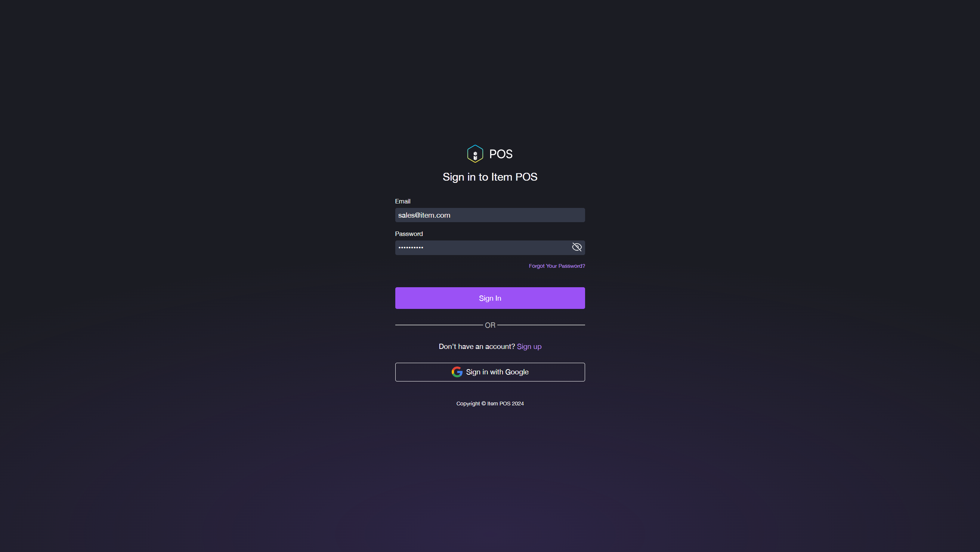The width and height of the screenshot is (980, 552).
Task: Click the divider line right of OR
Action: [x=541, y=325]
